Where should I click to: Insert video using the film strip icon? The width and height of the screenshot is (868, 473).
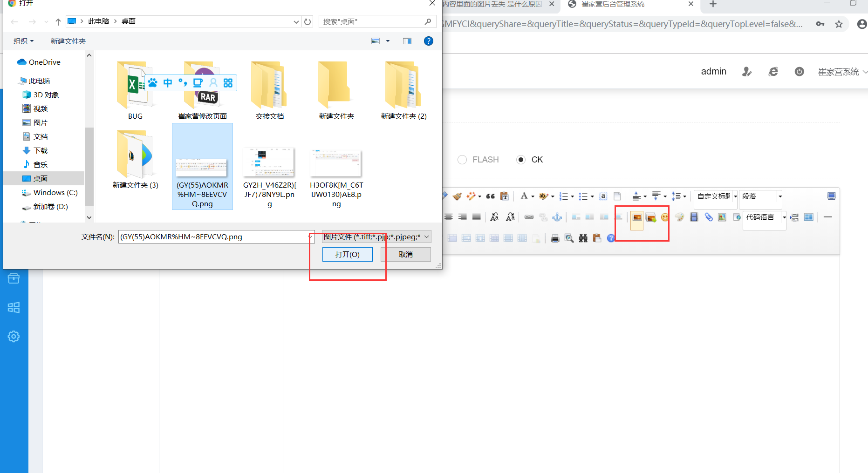point(694,217)
